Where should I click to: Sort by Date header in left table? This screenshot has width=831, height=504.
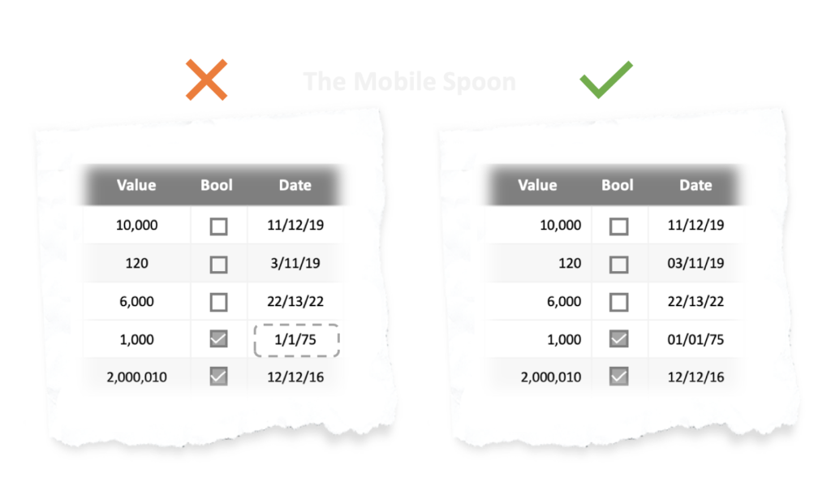(x=295, y=185)
